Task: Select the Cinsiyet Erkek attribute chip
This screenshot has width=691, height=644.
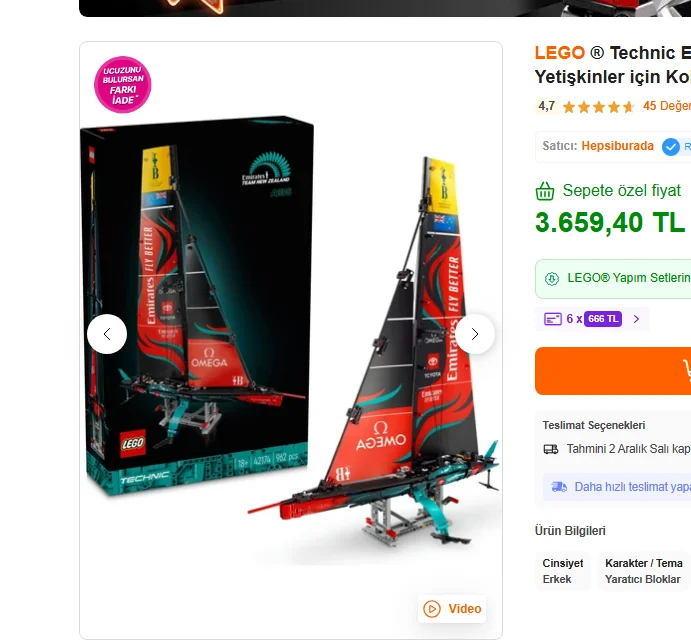Action: [x=563, y=571]
